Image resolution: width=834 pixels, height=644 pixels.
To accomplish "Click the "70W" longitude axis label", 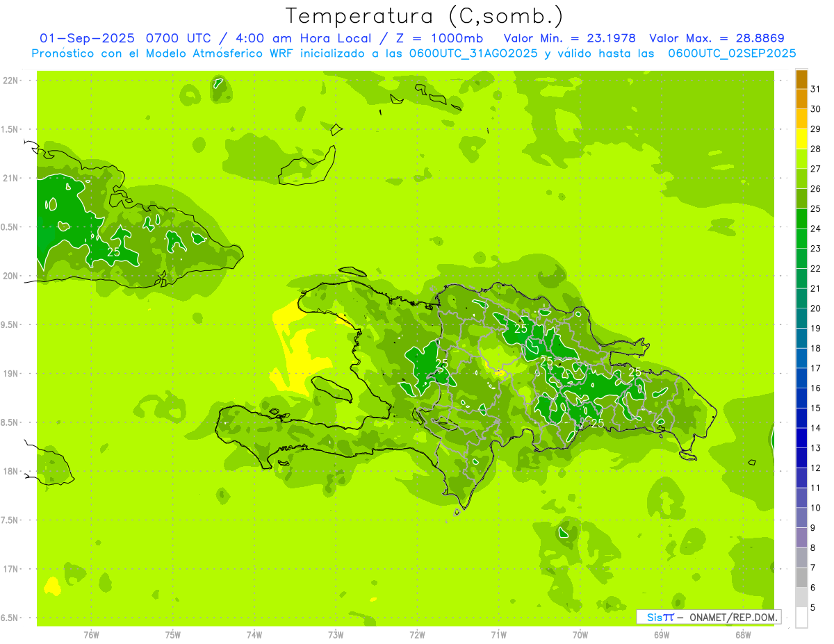I will coord(580,634).
